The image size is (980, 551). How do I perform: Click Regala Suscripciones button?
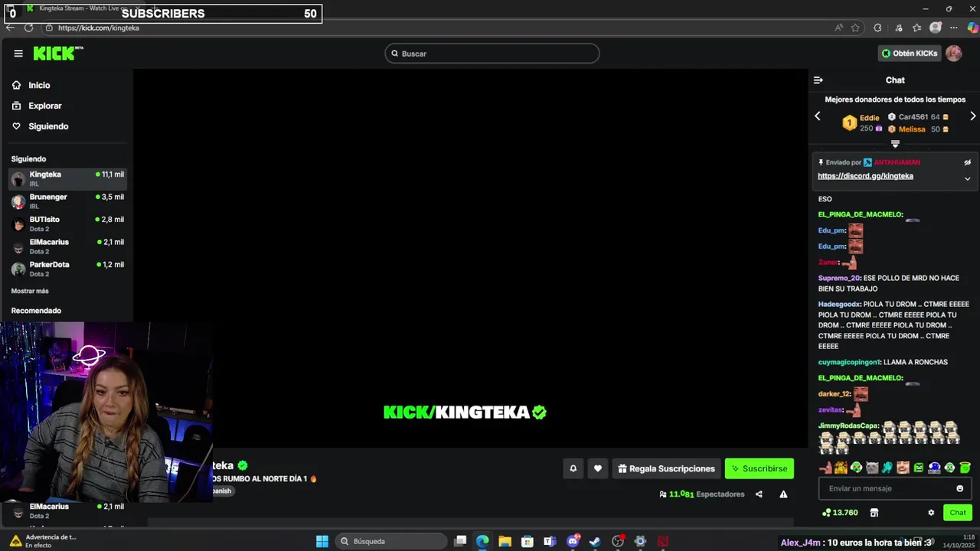point(666,468)
